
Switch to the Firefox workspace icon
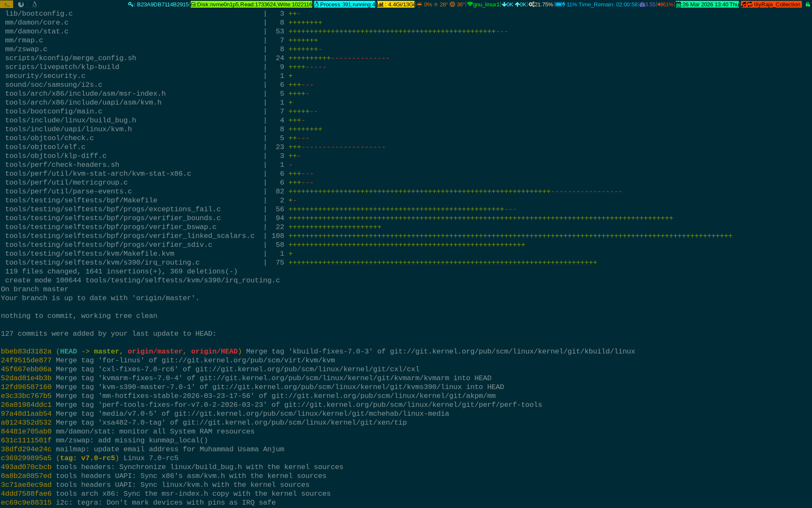click(21, 4)
